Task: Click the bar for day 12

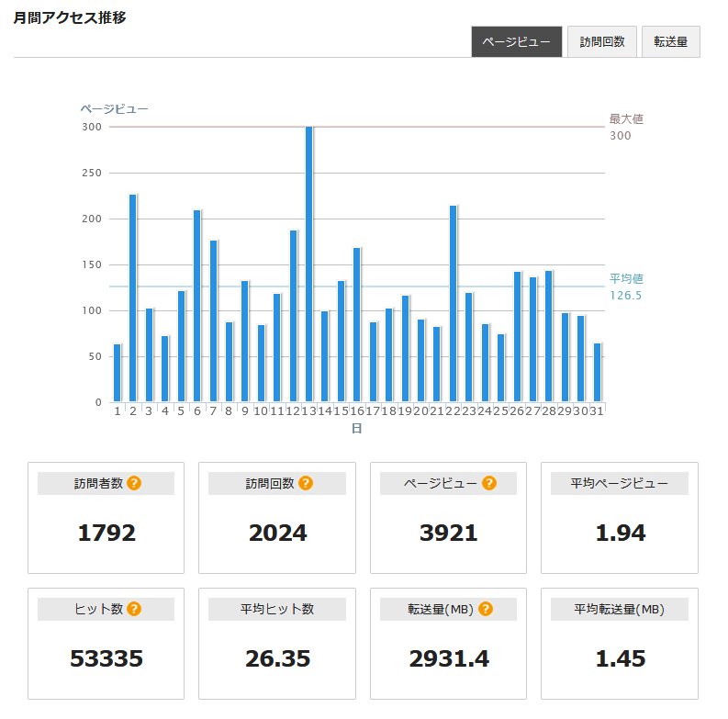Action: pos(293,316)
